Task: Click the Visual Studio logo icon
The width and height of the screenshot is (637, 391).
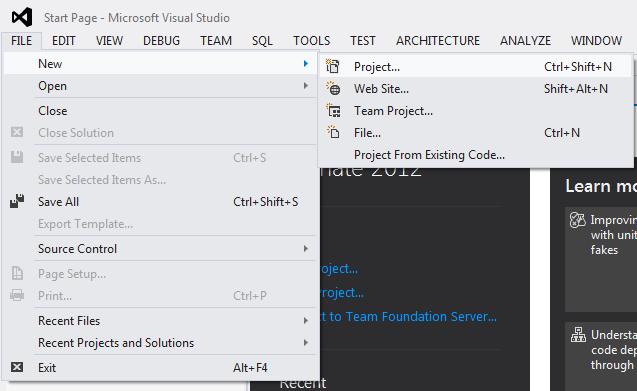Action: (22, 17)
